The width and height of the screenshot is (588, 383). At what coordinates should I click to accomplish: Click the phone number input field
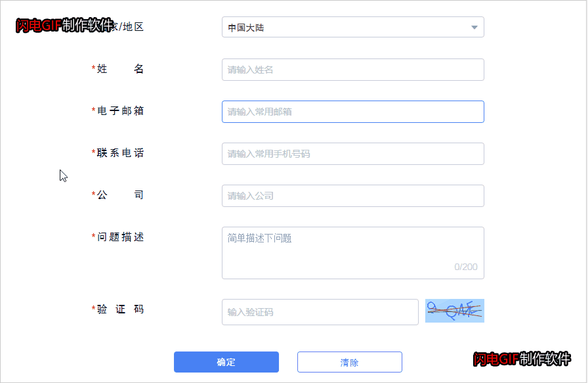pos(352,153)
